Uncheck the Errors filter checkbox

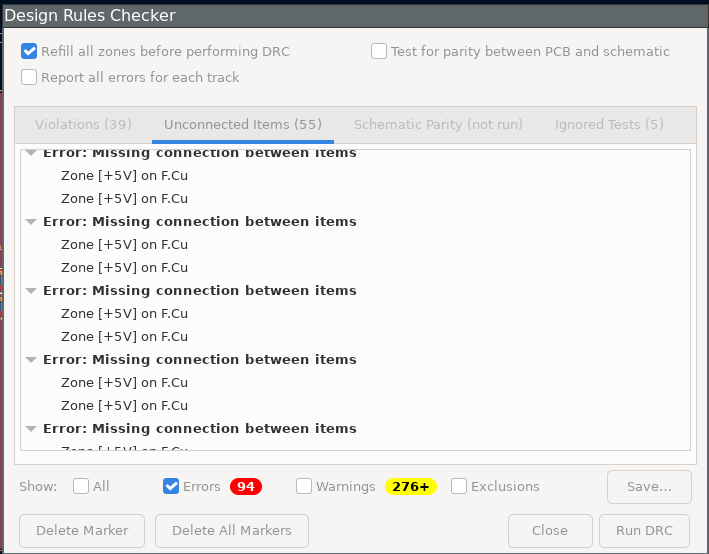(171, 487)
